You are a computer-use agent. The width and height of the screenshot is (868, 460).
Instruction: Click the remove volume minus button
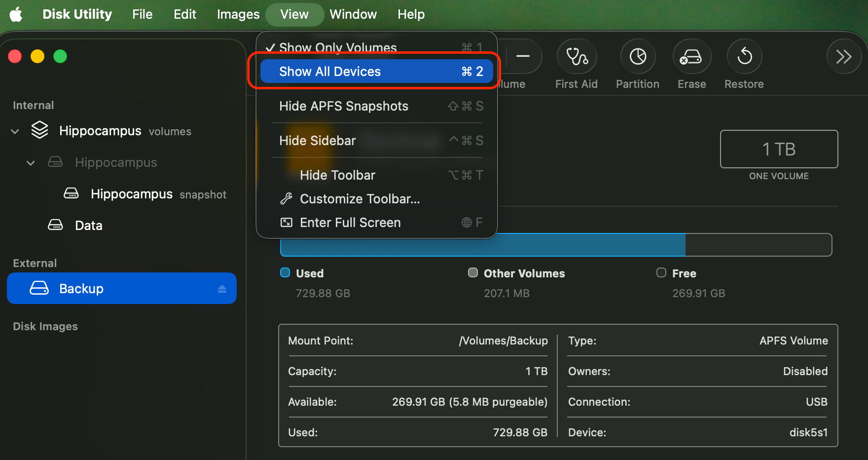pyautogui.click(x=523, y=57)
